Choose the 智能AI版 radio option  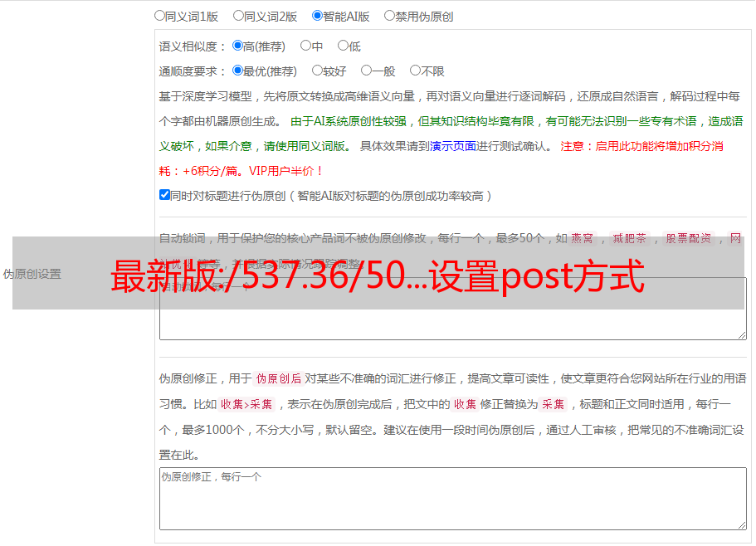[x=317, y=16]
